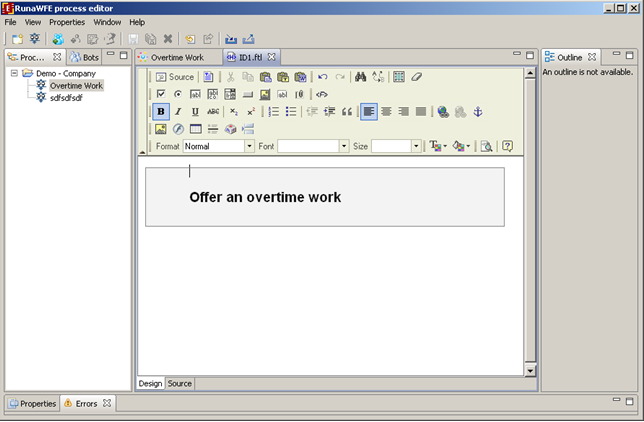Click the Insert Link globe icon
The image size is (644, 422).
click(x=443, y=112)
